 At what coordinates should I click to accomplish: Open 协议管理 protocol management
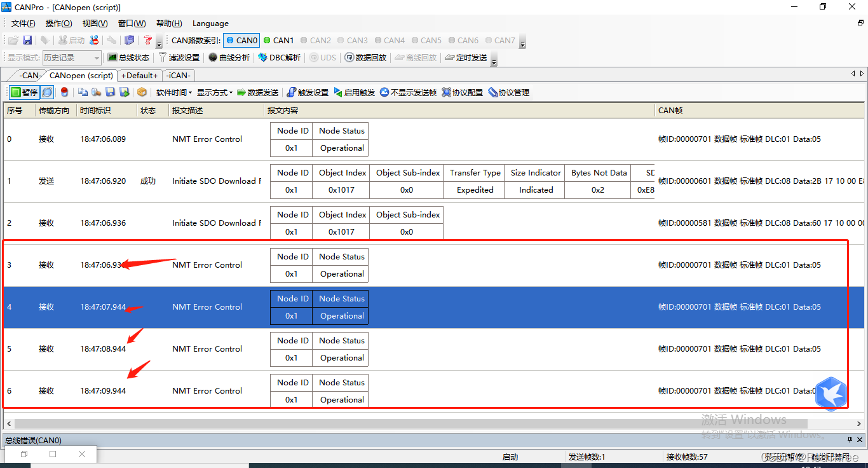pyautogui.click(x=508, y=92)
